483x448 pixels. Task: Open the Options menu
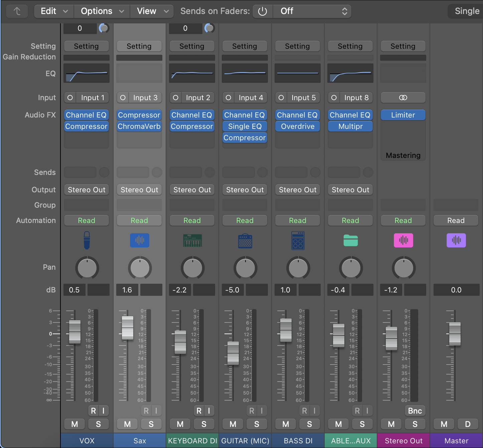(102, 11)
